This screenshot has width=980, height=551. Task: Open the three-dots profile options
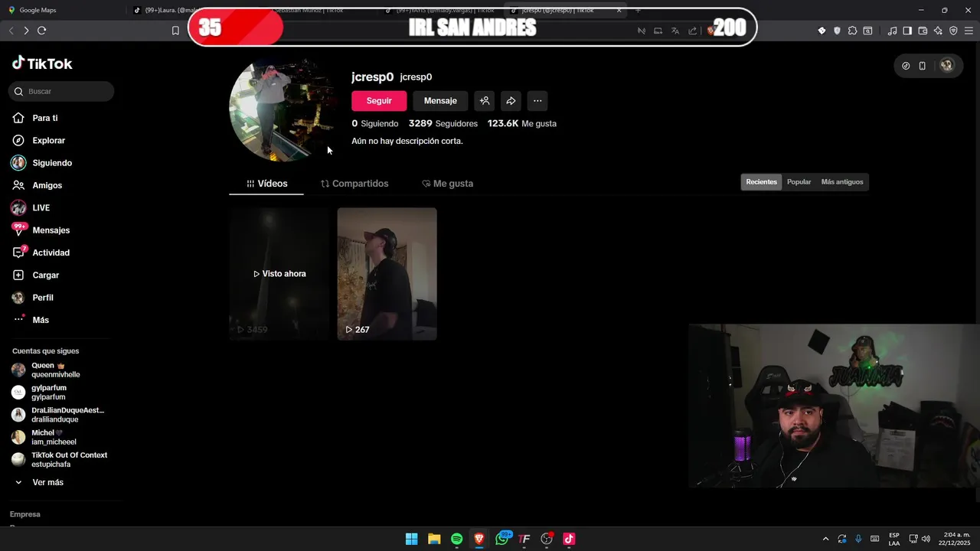click(x=537, y=101)
